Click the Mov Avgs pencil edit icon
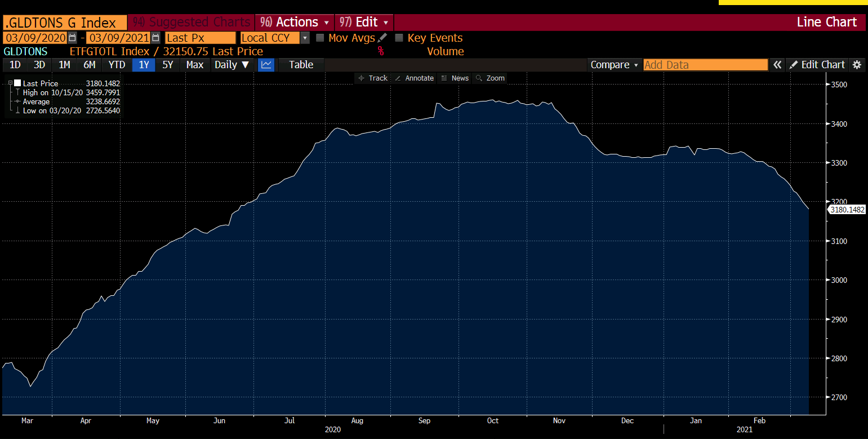This screenshot has height=439, width=868. click(382, 38)
